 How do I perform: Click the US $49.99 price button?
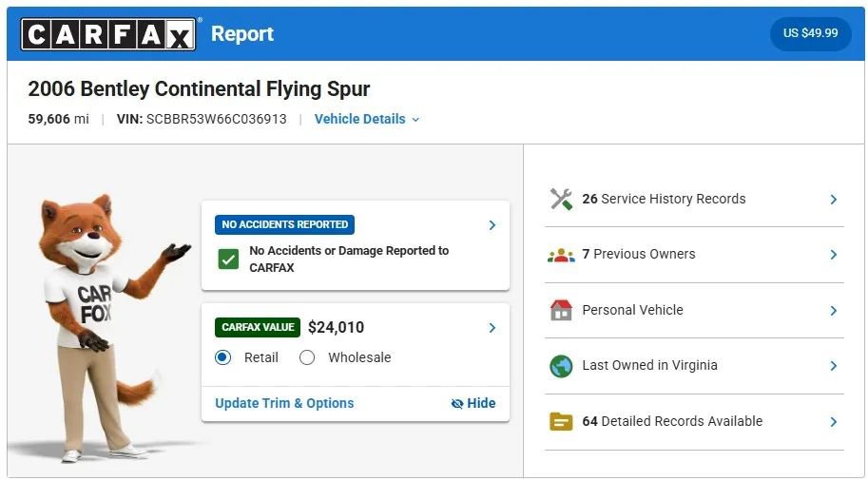click(x=810, y=33)
